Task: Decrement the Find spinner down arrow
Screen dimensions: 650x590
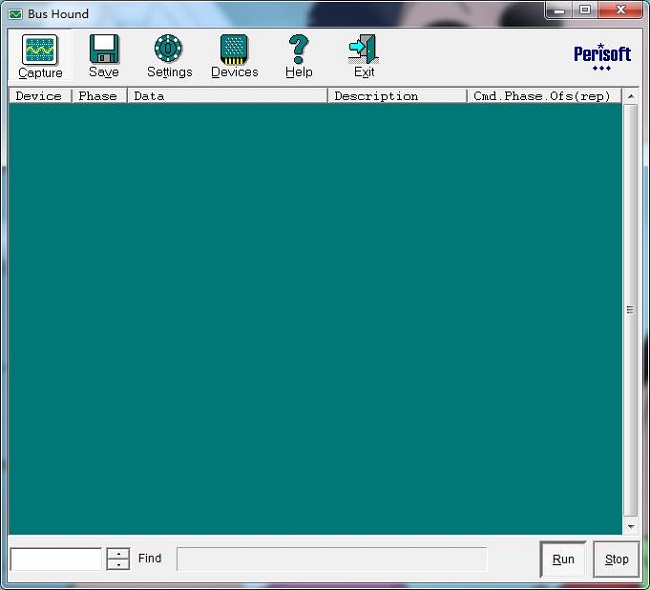Action: (118, 565)
